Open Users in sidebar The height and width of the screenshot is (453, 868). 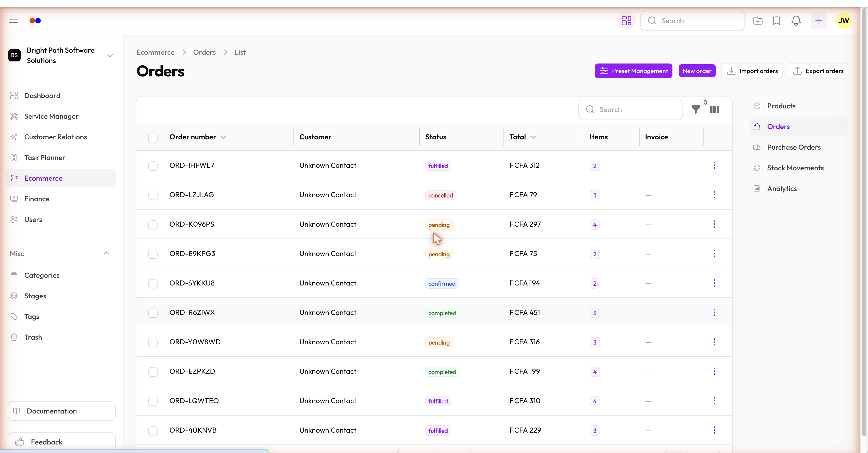(x=61, y=219)
